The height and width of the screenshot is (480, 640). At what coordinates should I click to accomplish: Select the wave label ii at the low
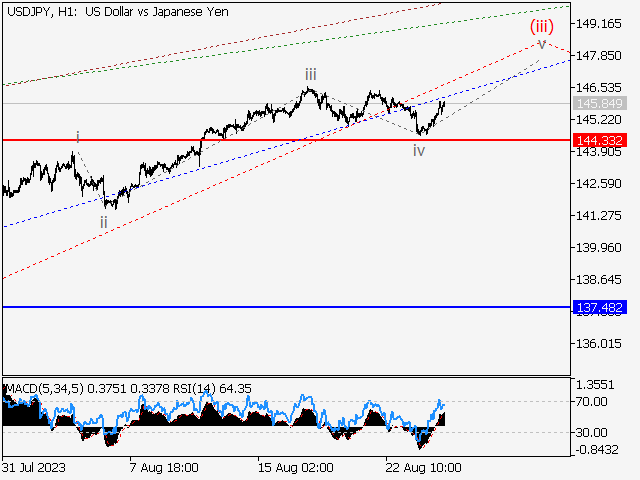click(x=104, y=222)
